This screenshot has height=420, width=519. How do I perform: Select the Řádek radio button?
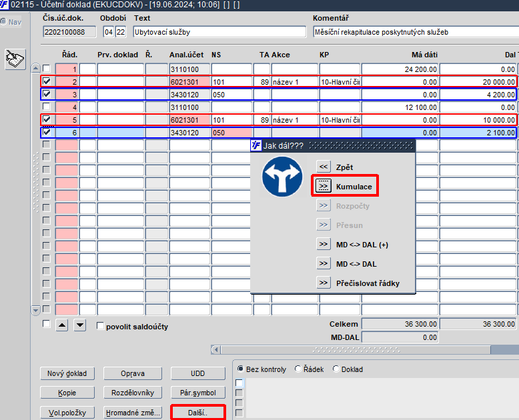click(x=298, y=369)
